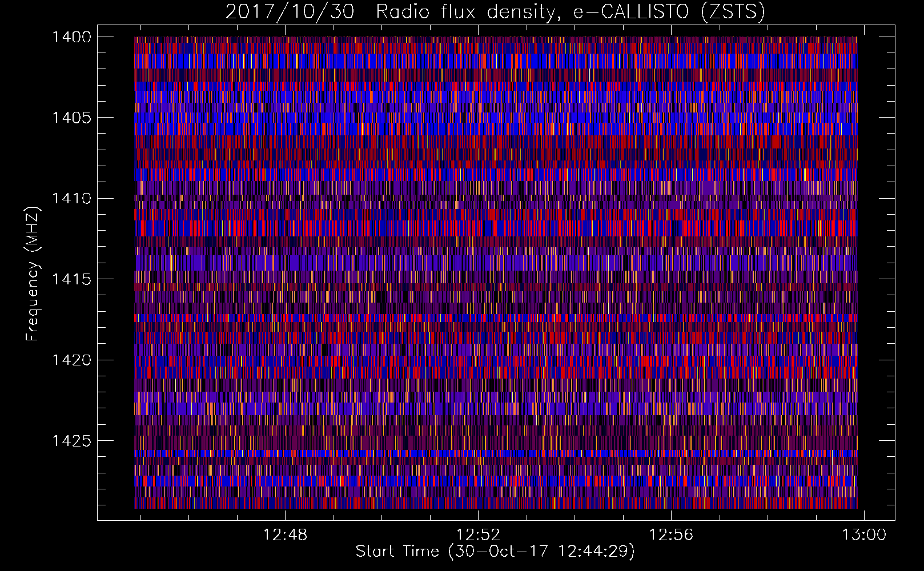The width and height of the screenshot is (924, 571).
Task: Select the 1420 frequency axis label
Action: pyautogui.click(x=71, y=360)
